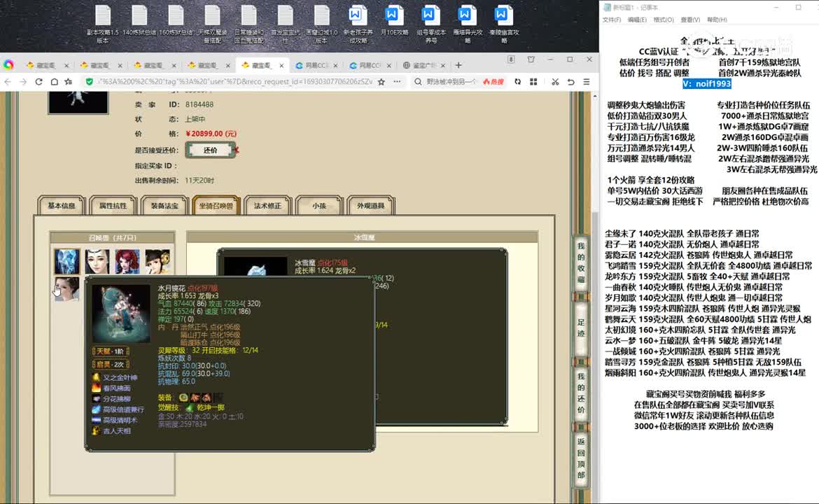The image size is (819, 504).
Task: Click the price ¥20899.00 (元)
Action: pyautogui.click(x=211, y=134)
